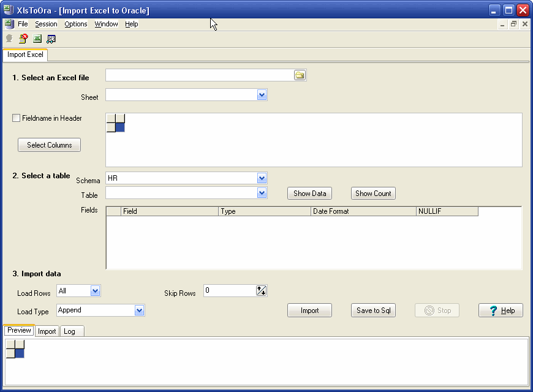Screen dimensions: 533x392
Task: Switch to the Preview tab
Action: click(19, 330)
